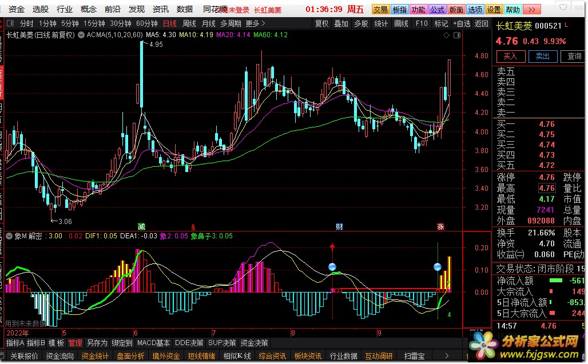Screen dimensions: 588x364
Task: Click the 查询 query button
Action: click(574, 57)
